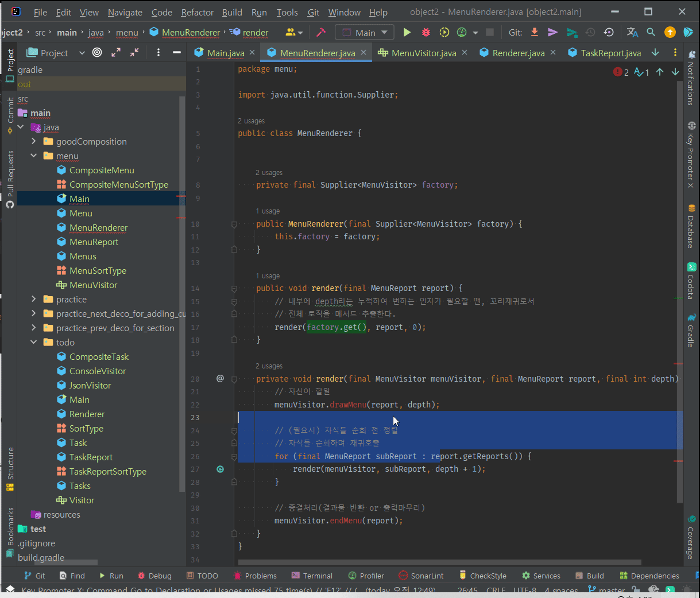Click the Build project hammer icon
This screenshot has width=700, height=598.
tap(321, 33)
